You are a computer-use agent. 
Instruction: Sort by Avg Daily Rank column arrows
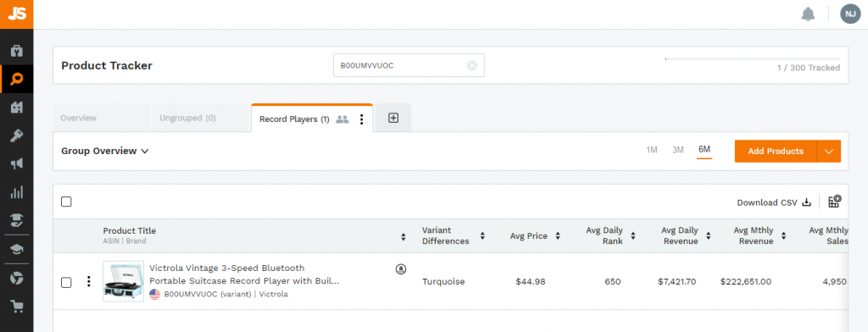(632, 235)
